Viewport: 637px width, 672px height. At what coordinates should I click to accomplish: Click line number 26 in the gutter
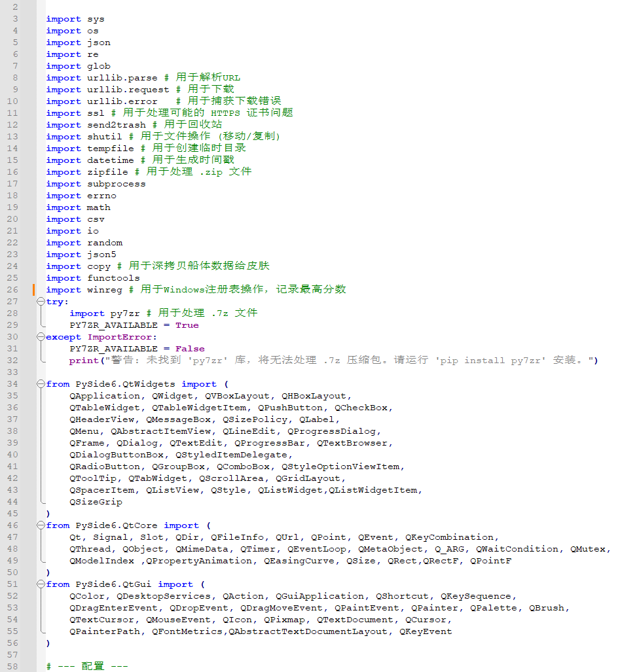tap(13, 290)
